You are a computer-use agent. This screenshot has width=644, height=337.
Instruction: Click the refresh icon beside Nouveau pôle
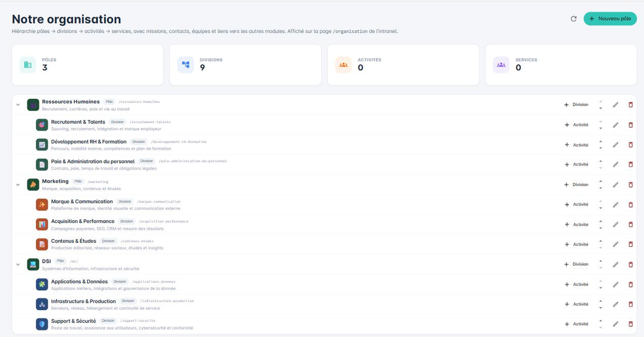click(x=573, y=19)
